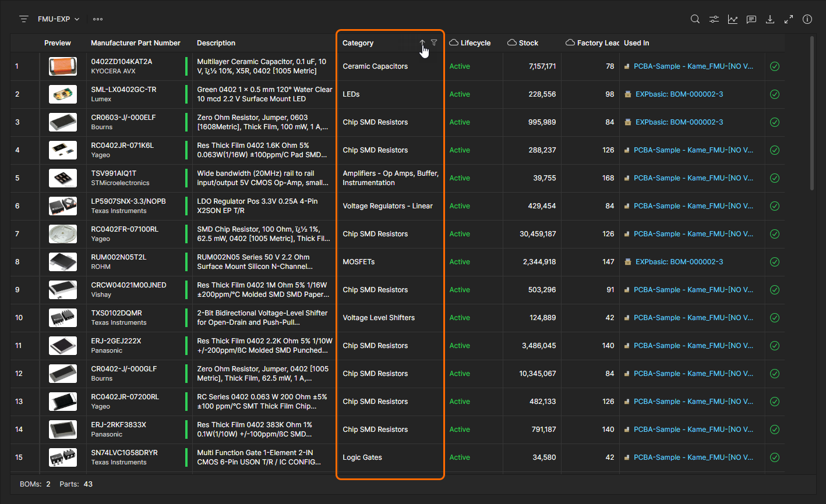
Task: Open the PCBA-Sample link for TSV991AIQ1T
Action: point(693,178)
